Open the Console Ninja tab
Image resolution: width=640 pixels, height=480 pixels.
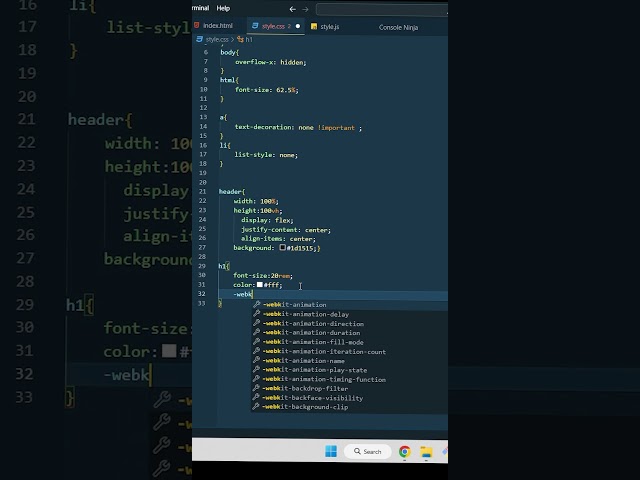398,27
